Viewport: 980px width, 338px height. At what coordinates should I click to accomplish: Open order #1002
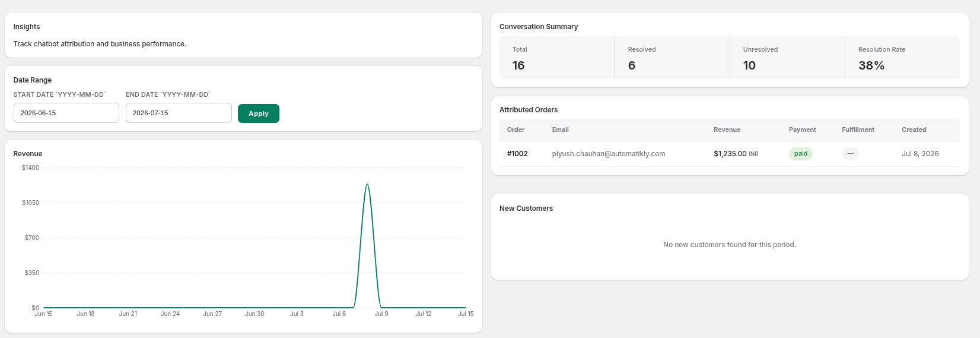coord(517,154)
